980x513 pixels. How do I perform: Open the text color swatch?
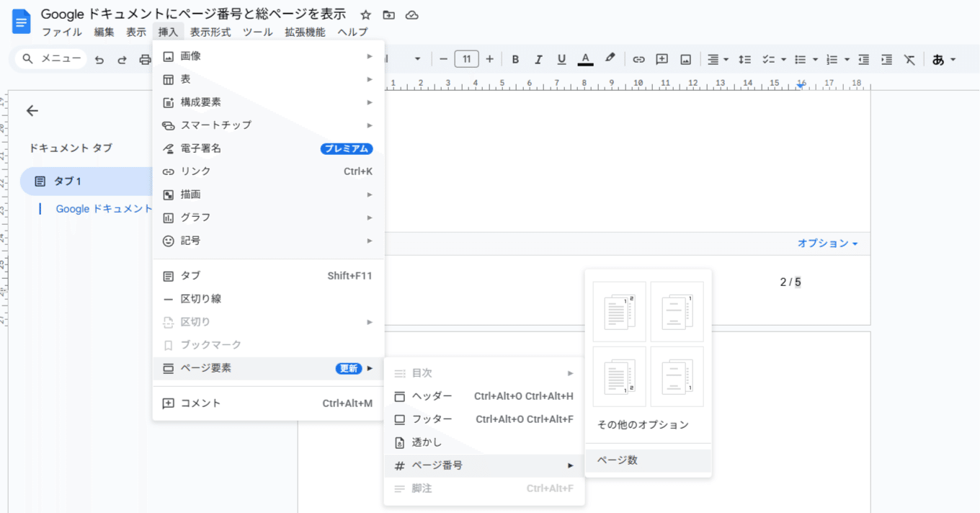click(586, 58)
